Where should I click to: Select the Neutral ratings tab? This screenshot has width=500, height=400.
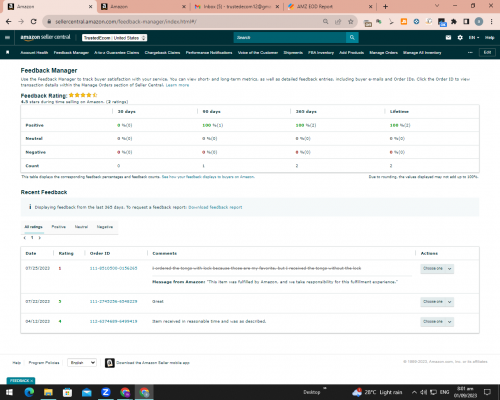point(81,227)
